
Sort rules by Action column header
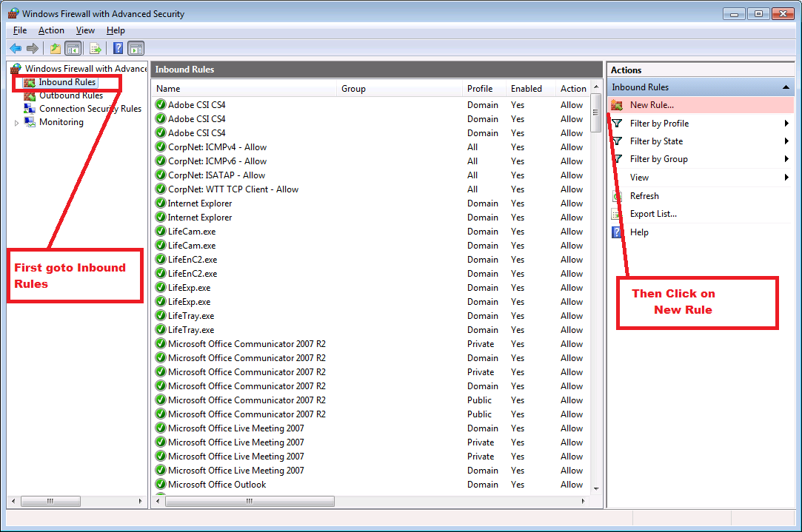[x=573, y=88]
